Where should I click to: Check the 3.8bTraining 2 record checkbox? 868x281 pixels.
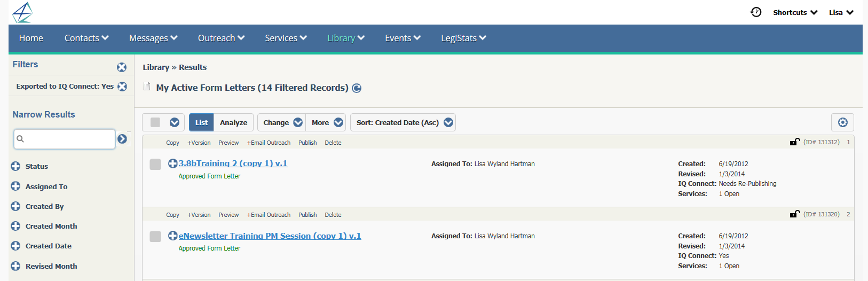[x=155, y=164]
